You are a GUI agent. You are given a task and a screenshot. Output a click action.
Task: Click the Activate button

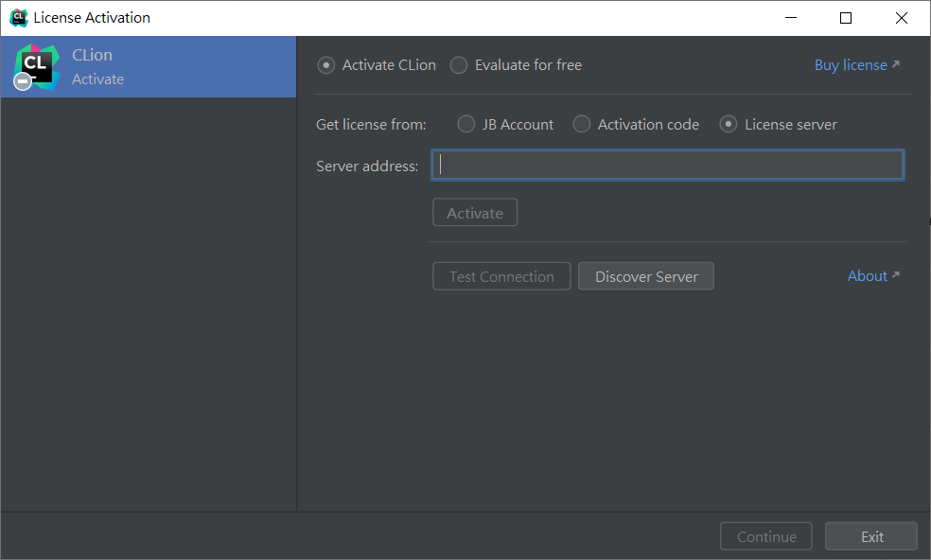[474, 213]
